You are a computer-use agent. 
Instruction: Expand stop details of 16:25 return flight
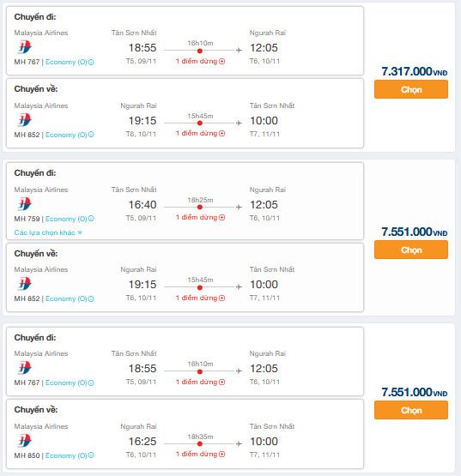coord(200,454)
